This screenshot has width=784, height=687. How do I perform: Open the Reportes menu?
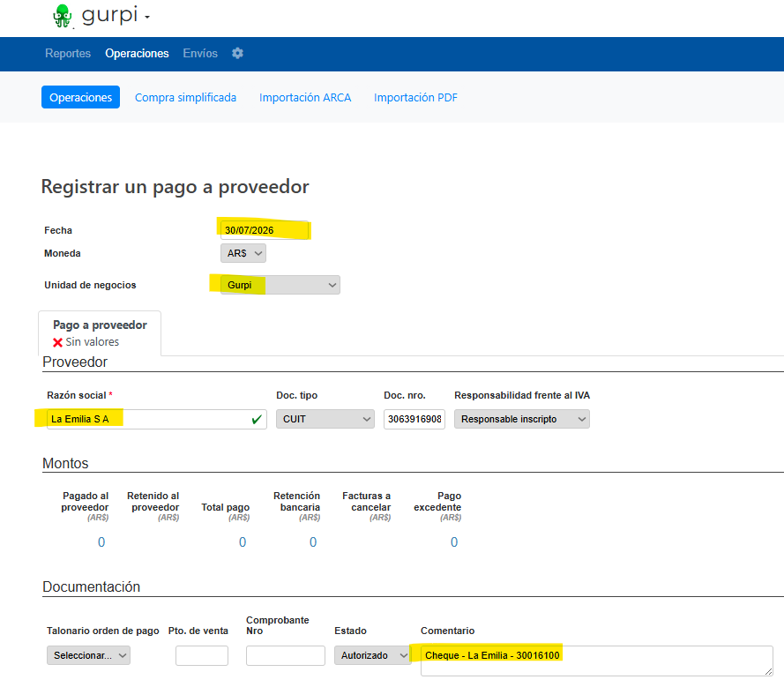point(68,53)
